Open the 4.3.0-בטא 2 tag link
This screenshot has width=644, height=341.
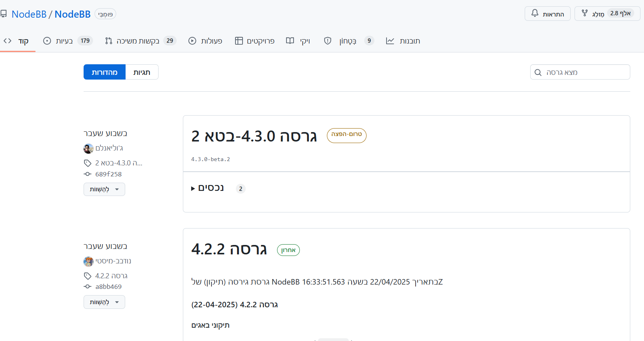coord(119,163)
